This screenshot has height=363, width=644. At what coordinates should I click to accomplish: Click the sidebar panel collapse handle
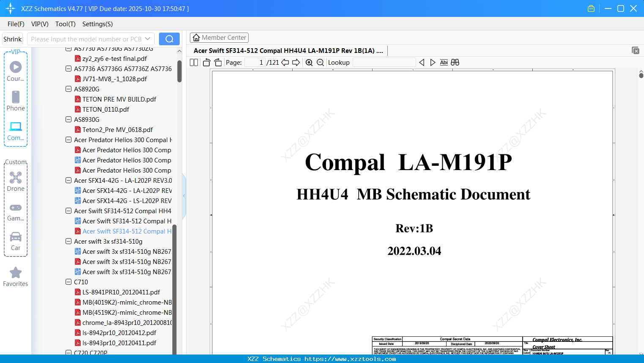(184, 195)
